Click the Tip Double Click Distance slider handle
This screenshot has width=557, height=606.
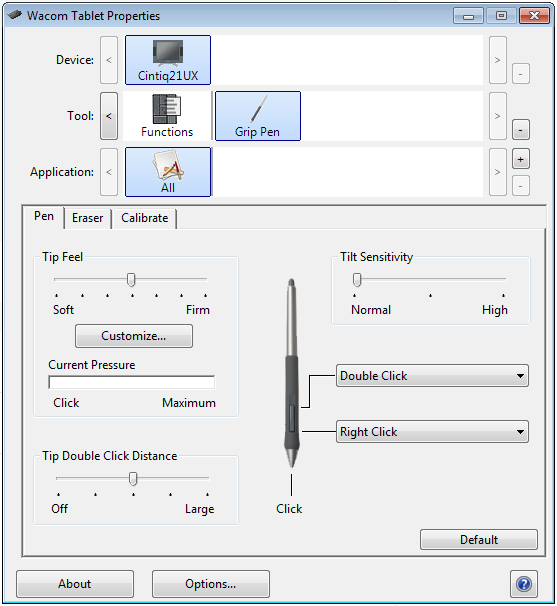(133, 479)
